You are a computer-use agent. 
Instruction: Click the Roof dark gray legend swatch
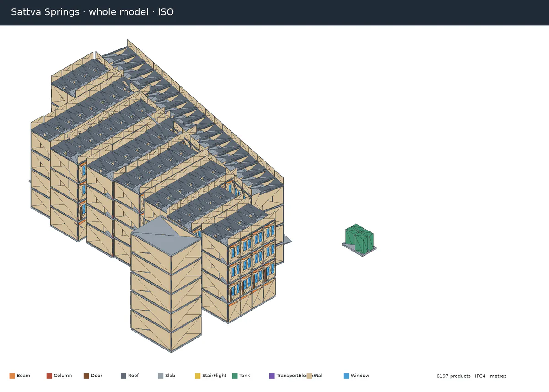pos(124,376)
